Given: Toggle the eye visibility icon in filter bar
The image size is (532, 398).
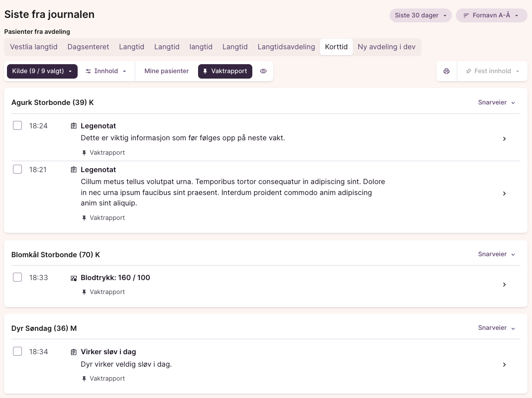Looking at the screenshot, I should tap(263, 71).
